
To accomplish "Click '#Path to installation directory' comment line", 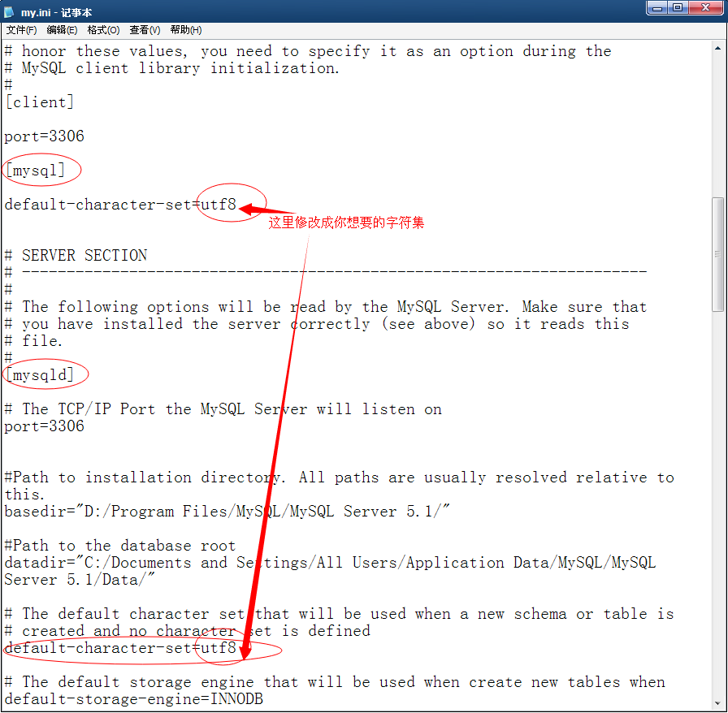I will [x=340, y=477].
